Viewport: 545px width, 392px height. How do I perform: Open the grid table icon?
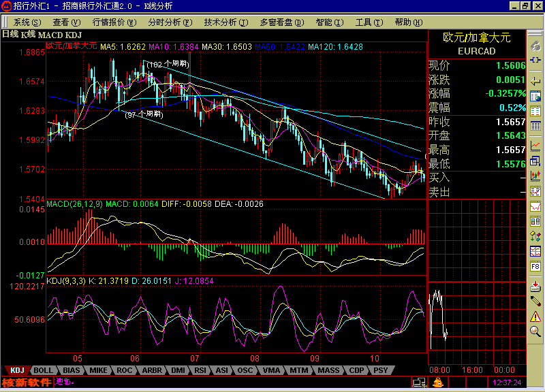[x=535, y=126]
